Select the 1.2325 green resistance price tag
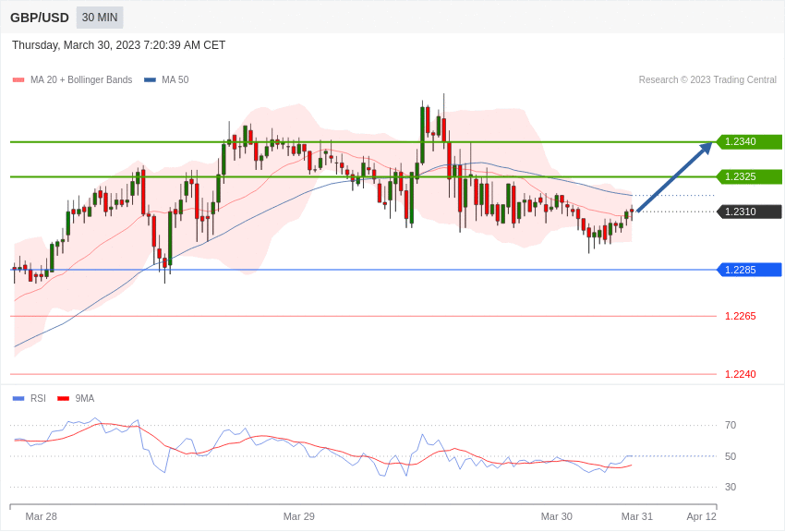The image size is (785, 532). [x=750, y=176]
